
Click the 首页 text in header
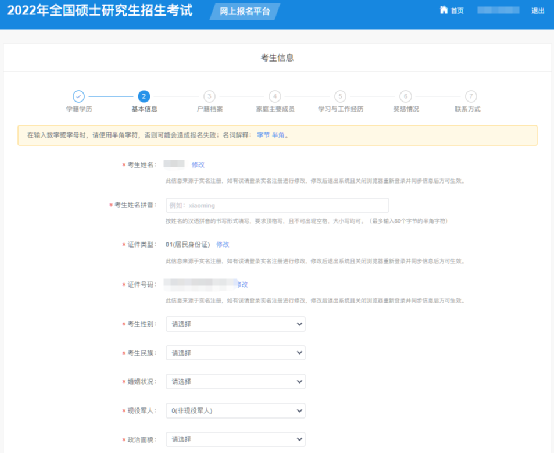tap(457, 11)
